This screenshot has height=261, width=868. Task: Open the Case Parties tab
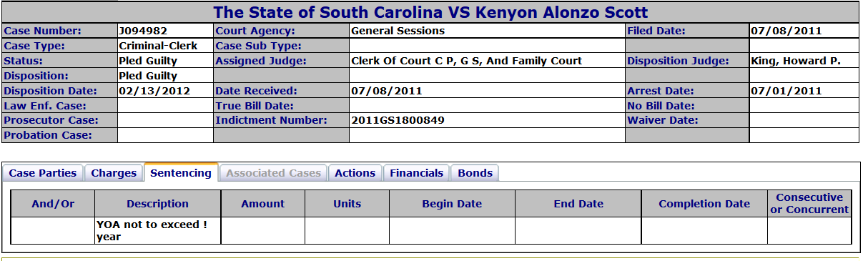coord(43,173)
